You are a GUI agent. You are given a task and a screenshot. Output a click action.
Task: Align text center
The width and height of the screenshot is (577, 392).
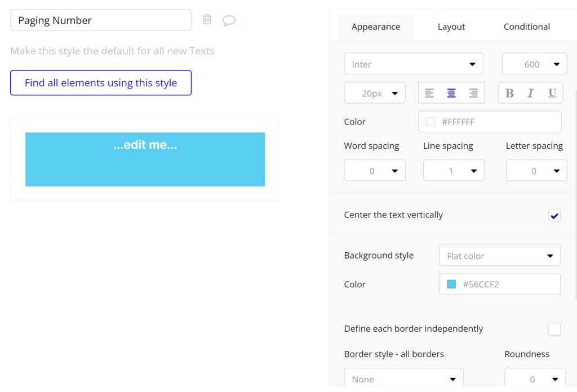[451, 93]
